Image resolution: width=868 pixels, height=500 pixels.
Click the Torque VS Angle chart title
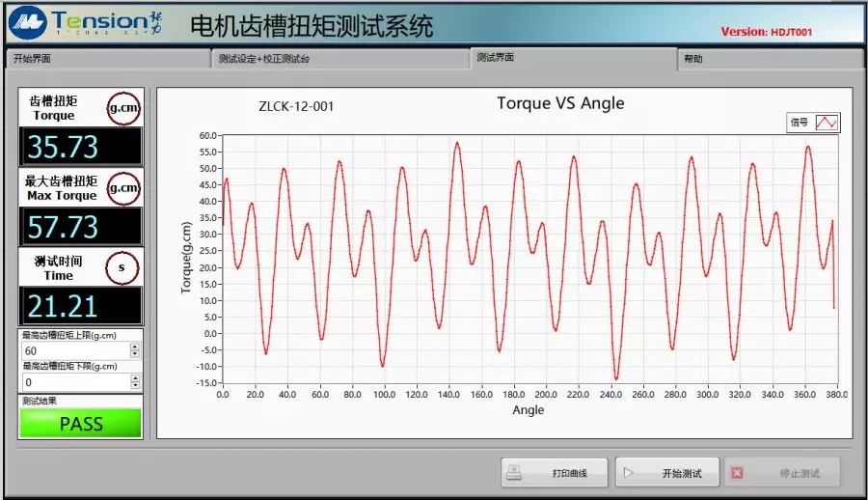[560, 103]
